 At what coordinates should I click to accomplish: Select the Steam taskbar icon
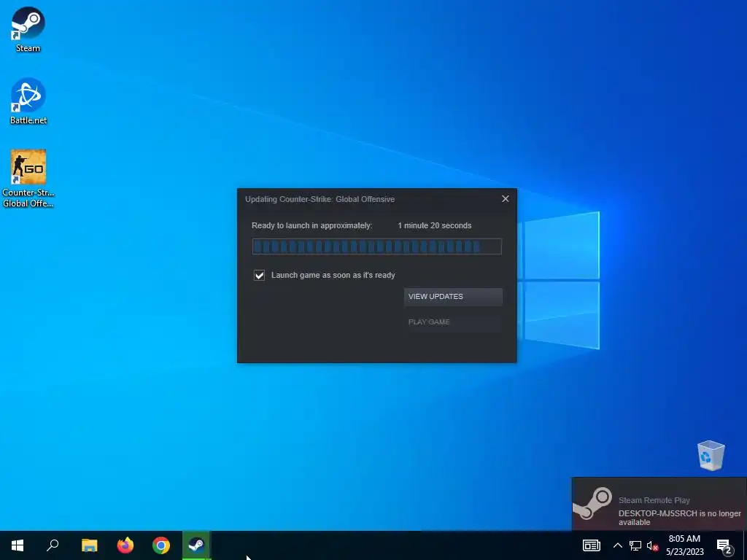point(196,545)
